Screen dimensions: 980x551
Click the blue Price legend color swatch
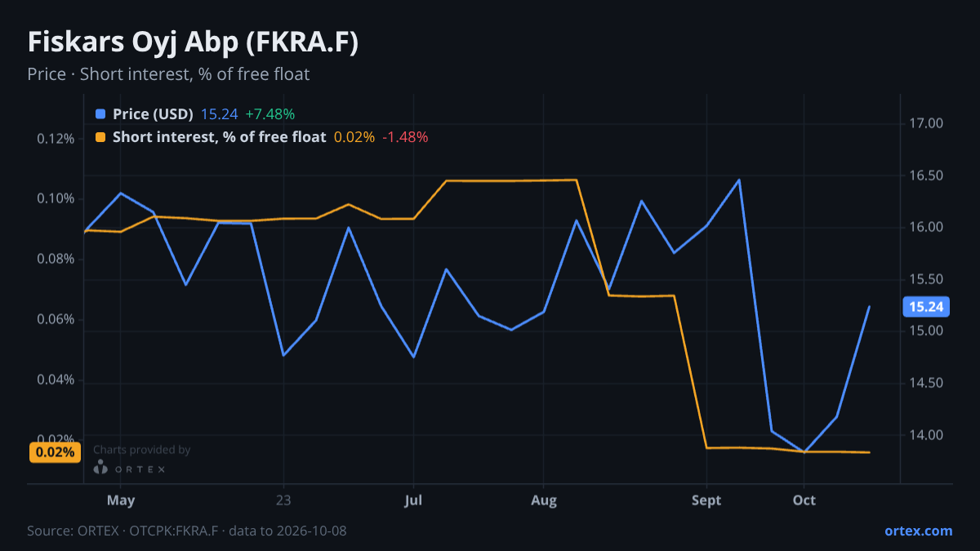(x=100, y=114)
